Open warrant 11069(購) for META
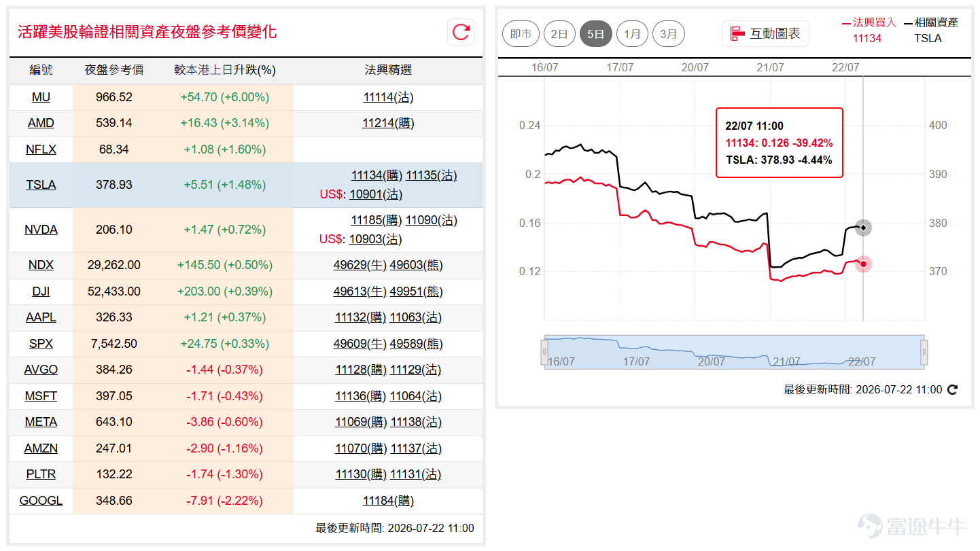This screenshot has width=980, height=551. point(361,422)
